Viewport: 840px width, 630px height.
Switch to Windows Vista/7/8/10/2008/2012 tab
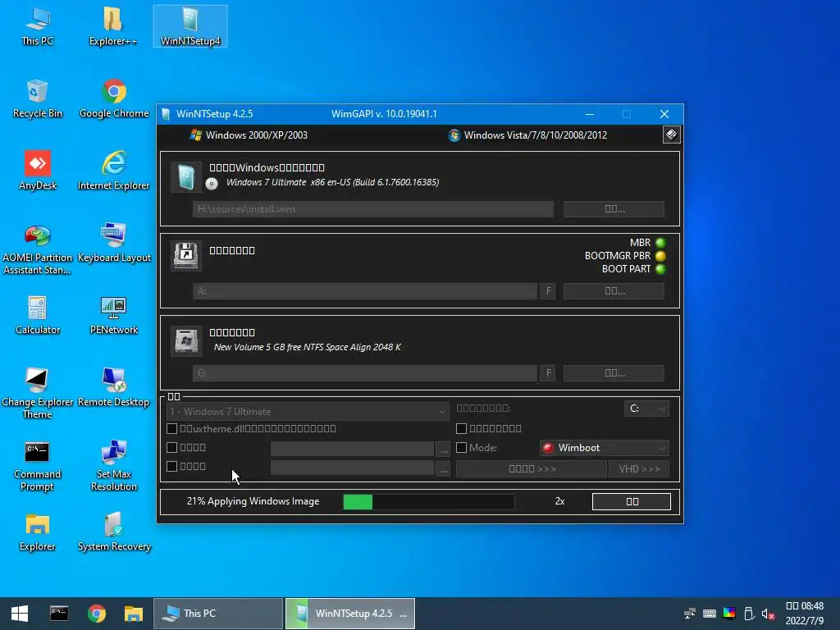point(527,135)
